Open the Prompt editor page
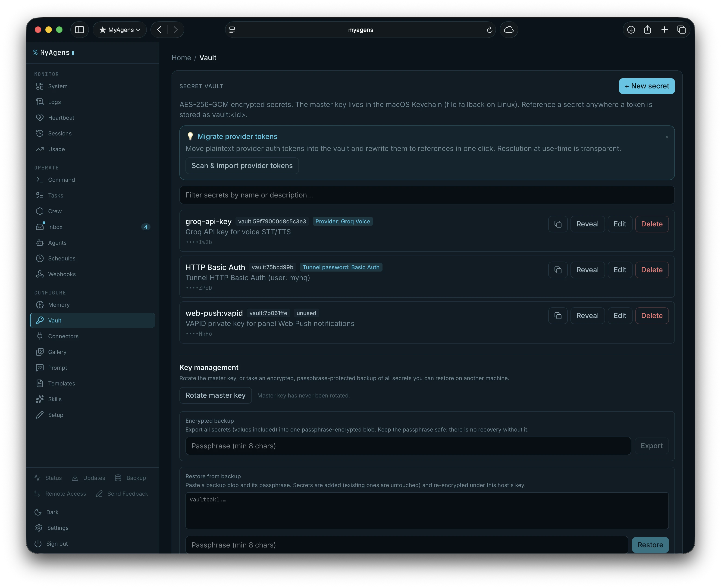 pos(92,368)
